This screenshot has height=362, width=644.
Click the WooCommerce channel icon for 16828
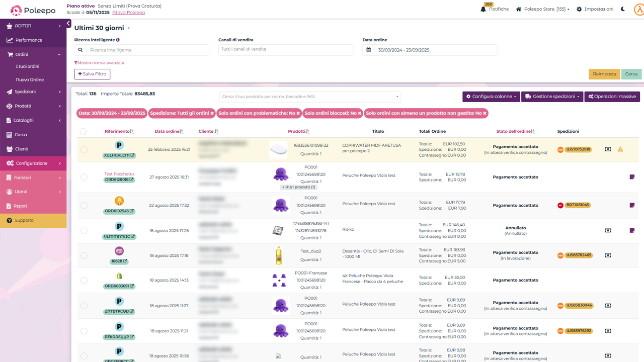119,251
